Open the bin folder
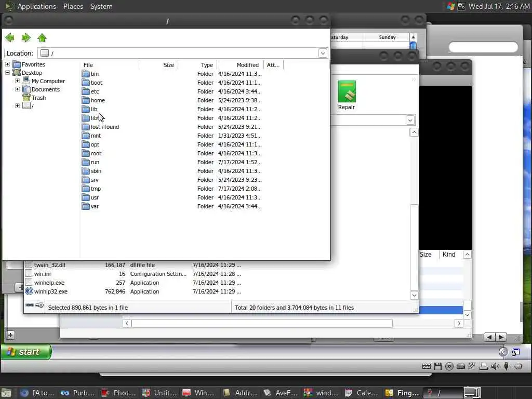532x399 pixels. coord(90,74)
